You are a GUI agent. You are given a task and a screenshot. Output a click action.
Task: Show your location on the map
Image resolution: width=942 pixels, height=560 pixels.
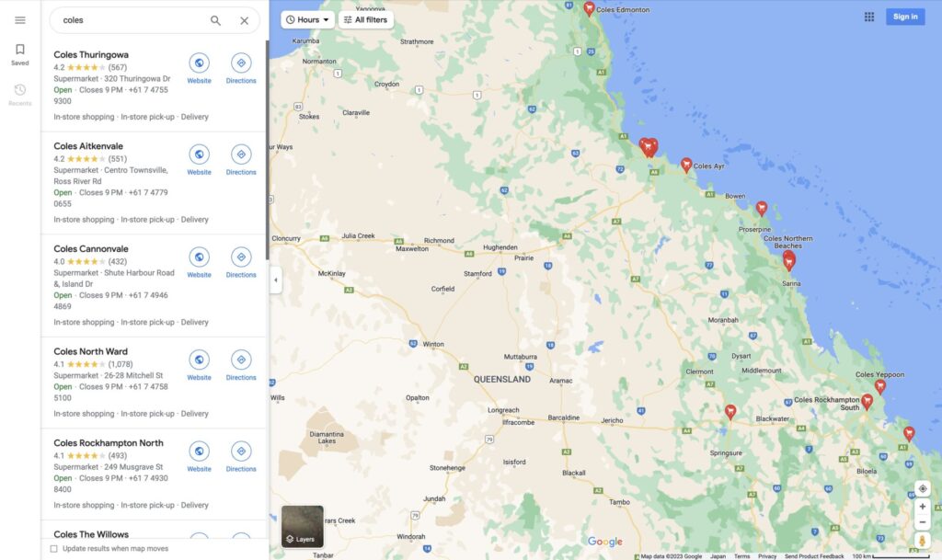click(922, 488)
